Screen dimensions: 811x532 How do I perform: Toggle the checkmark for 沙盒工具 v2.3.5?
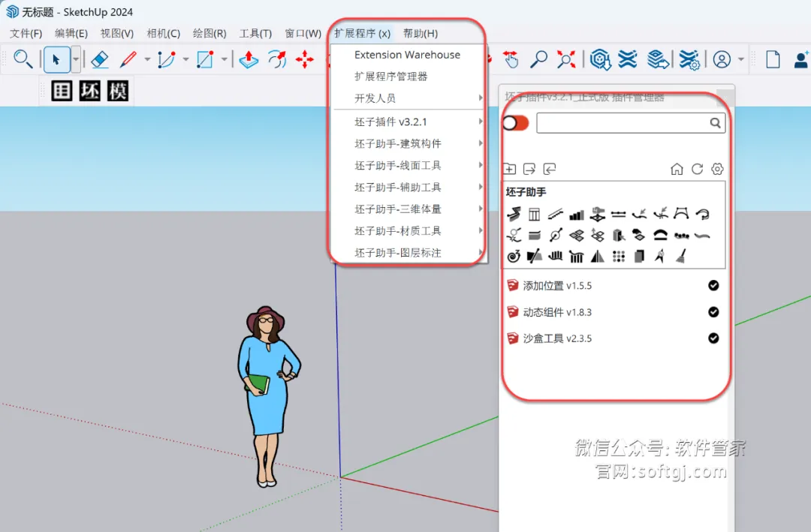[713, 338]
